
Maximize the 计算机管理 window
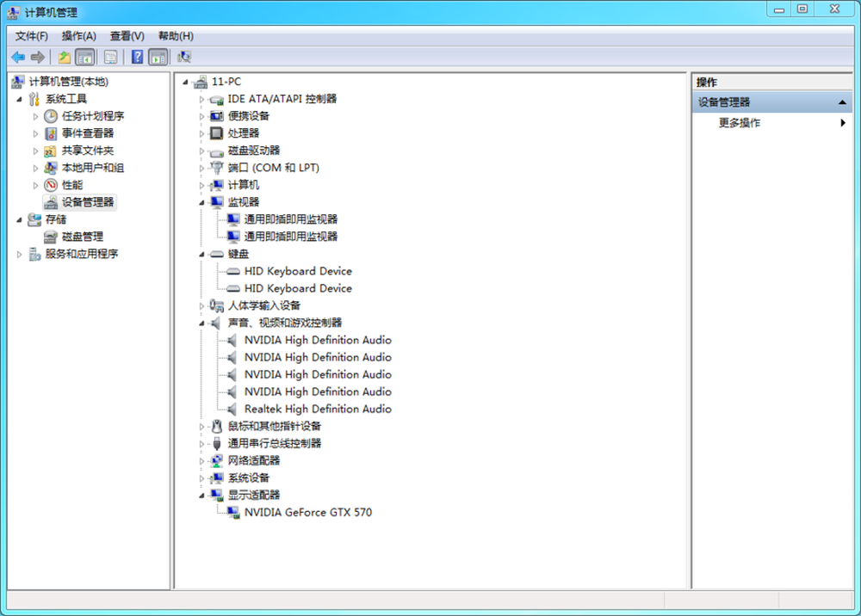pyautogui.click(x=802, y=9)
